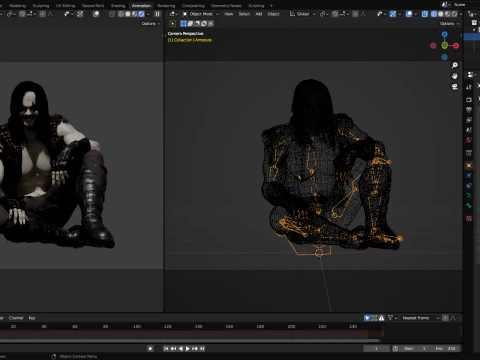Open the Sculpting workspace tab
Viewport: 480px width, 360px height.
[41, 6]
